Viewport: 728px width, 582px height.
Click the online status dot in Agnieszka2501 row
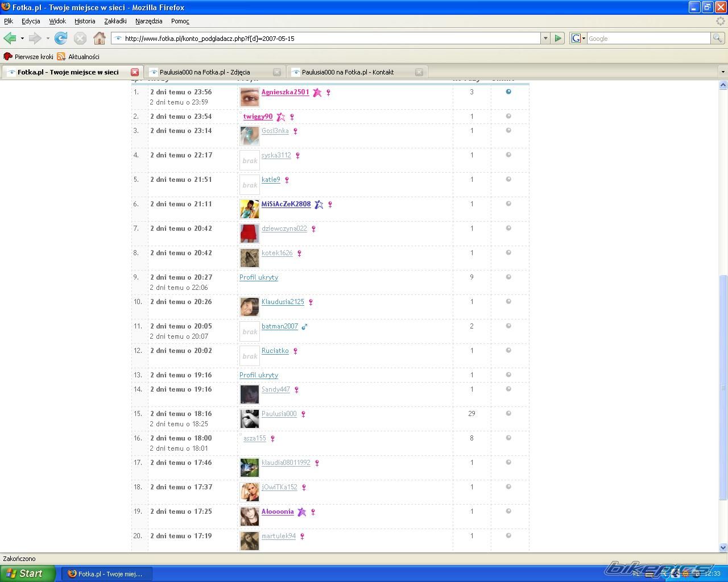[508, 92]
